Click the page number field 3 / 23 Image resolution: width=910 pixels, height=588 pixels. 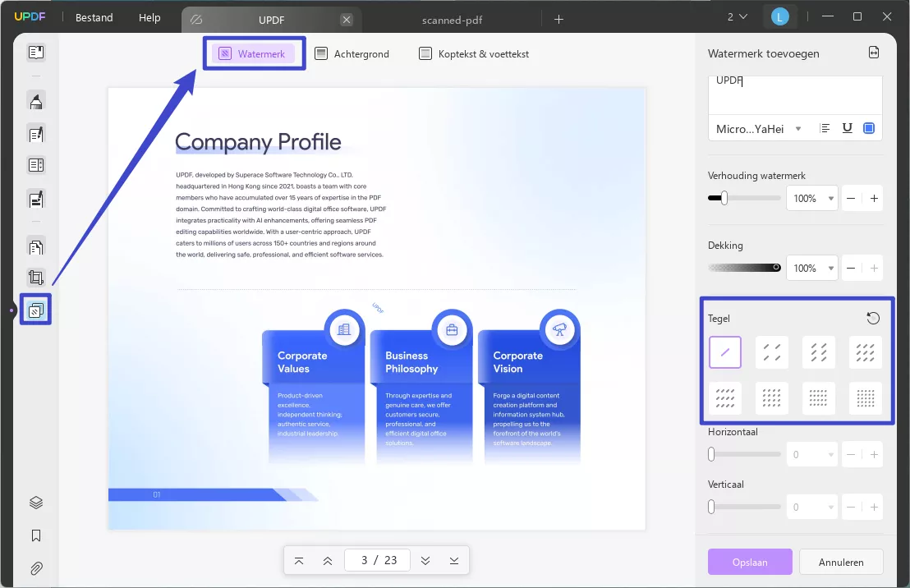pyautogui.click(x=378, y=560)
